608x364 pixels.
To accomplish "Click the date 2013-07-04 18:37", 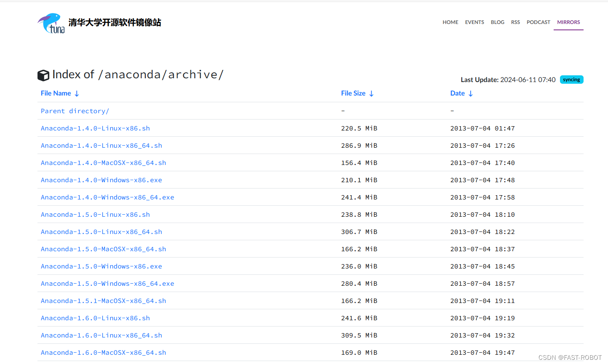I will (x=482, y=249).
